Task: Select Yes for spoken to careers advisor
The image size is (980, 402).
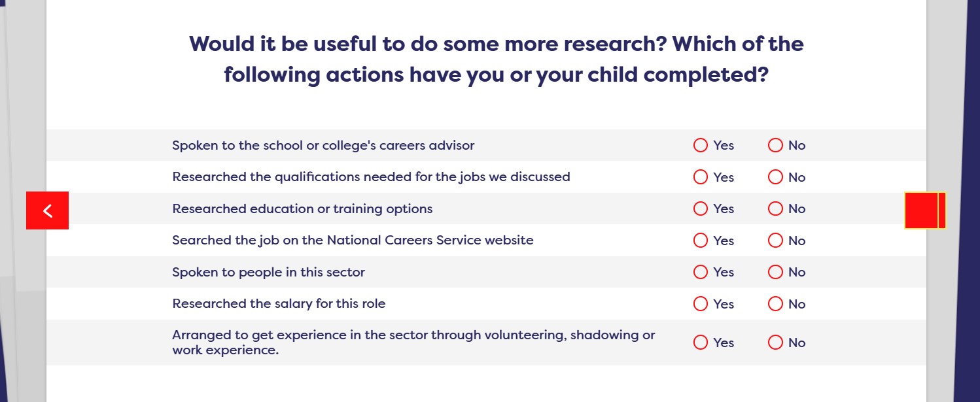Action: tap(701, 145)
